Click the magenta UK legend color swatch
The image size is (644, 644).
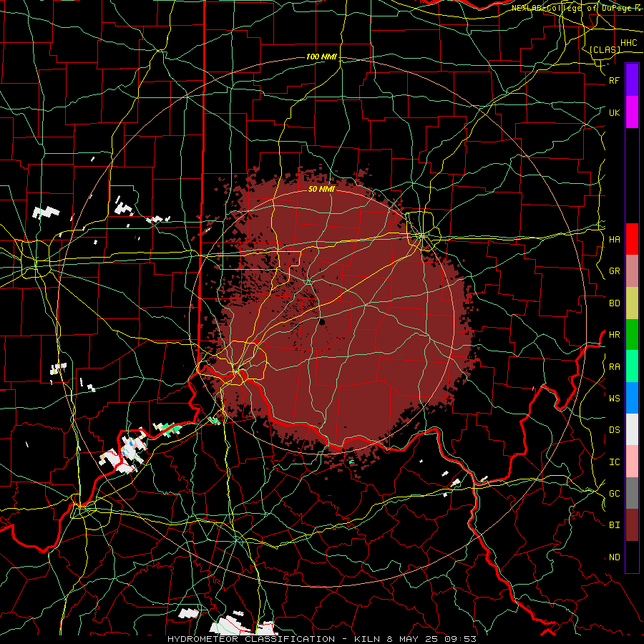(632, 112)
